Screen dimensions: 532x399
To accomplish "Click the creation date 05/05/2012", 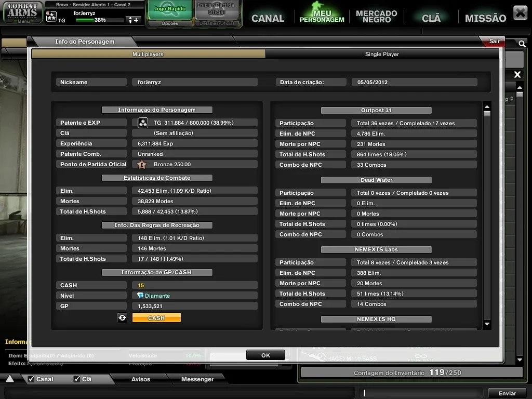I will (x=414, y=82).
